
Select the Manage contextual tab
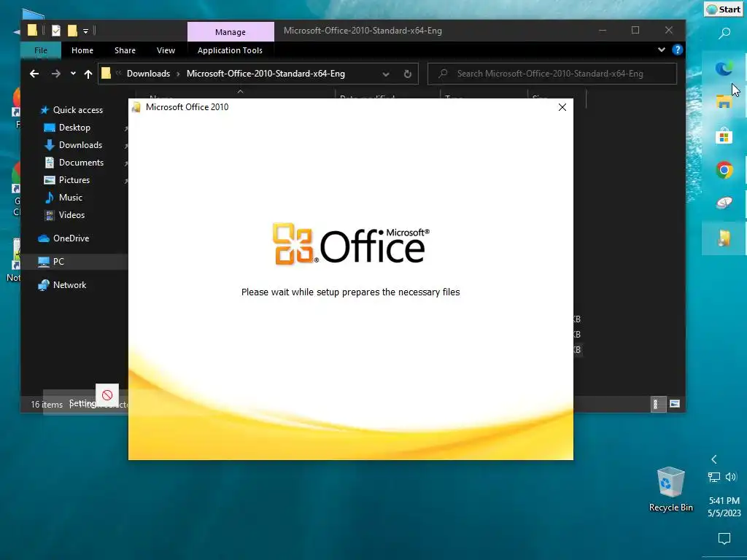tap(231, 32)
